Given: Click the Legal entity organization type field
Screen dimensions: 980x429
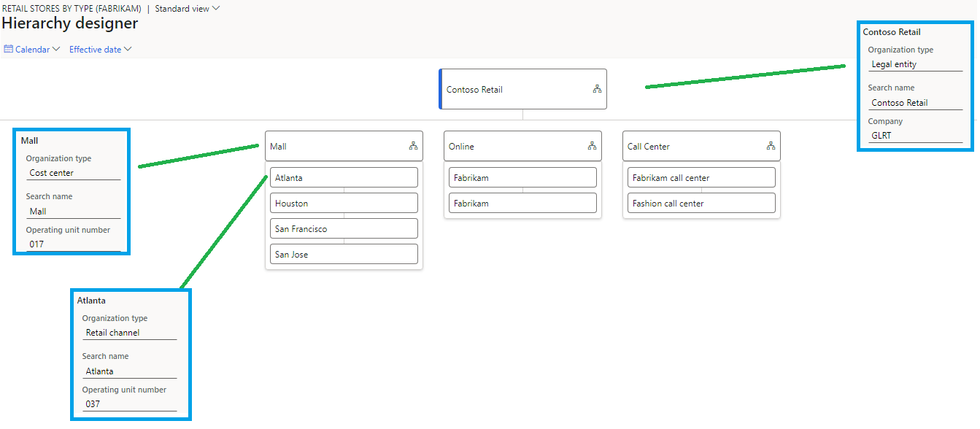Looking at the screenshot, I should coord(915,64).
